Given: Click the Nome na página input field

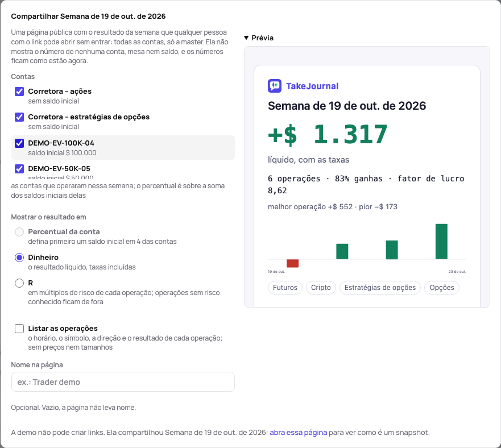Looking at the screenshot, I should point(123,382).
